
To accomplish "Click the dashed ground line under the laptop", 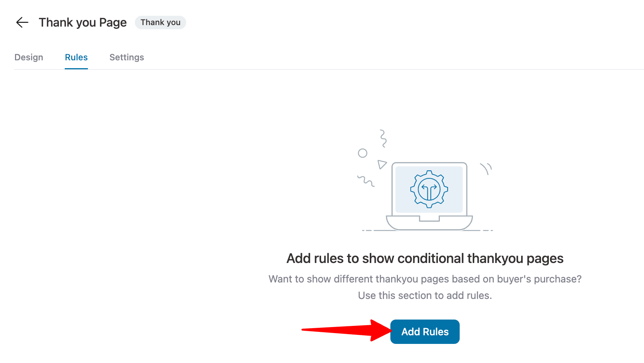I will point(427,230).
